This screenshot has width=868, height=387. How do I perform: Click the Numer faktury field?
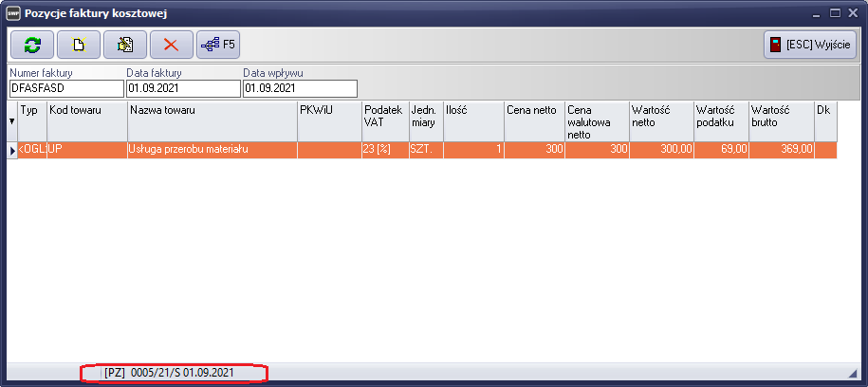[x=66, y=89]
